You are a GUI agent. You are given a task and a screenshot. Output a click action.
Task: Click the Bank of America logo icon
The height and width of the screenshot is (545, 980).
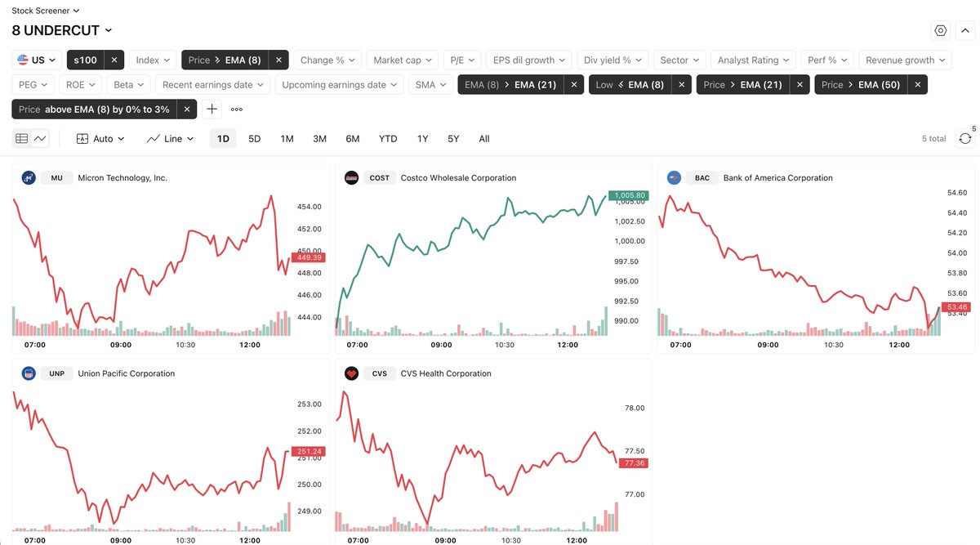coord(673,177)
